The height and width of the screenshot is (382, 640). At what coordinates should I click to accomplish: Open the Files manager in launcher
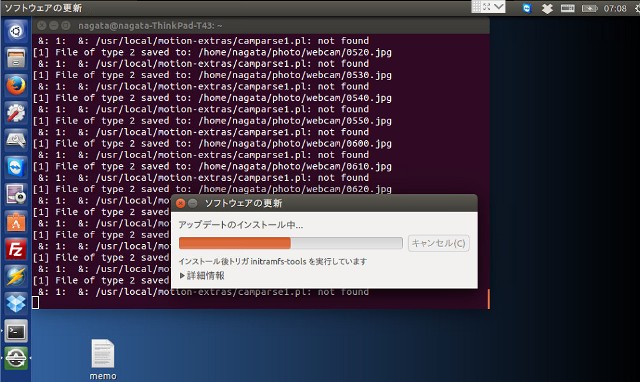click(x=16, y=58)
